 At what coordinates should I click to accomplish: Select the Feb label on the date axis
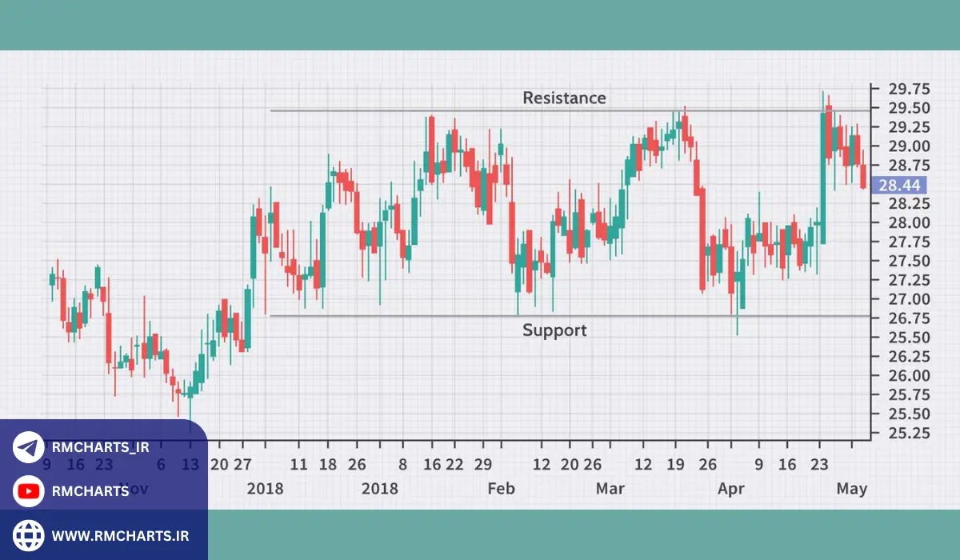tap(500, 488)
